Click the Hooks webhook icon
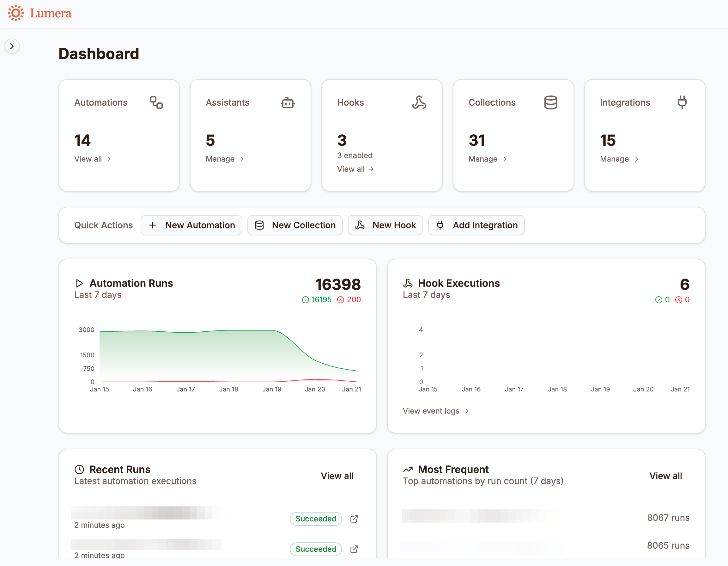 [x=419, y=102]
